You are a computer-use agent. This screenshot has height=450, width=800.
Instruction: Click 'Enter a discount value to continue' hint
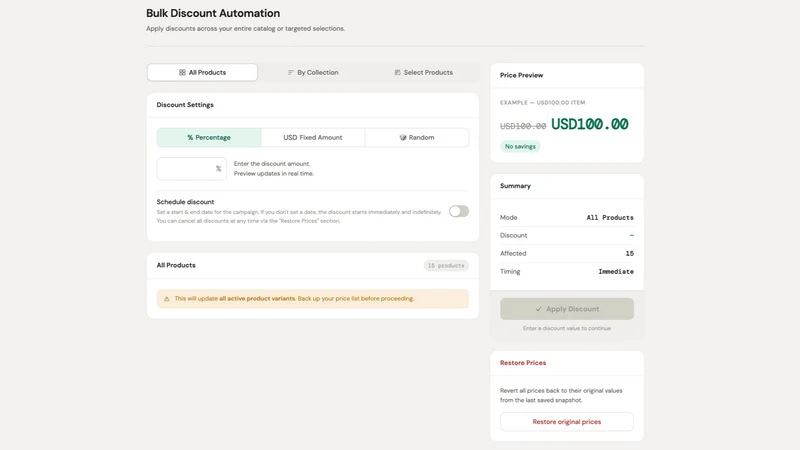click(x=567, y=329)
